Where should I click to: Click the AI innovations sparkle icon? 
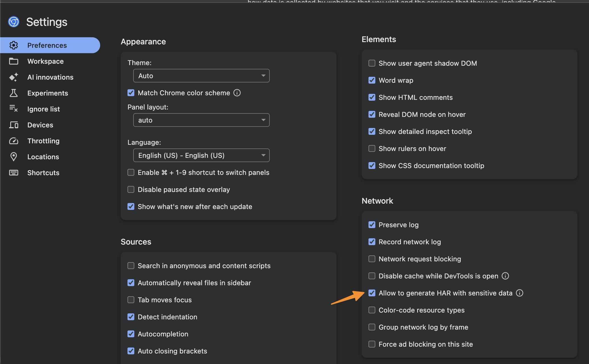[13, 77]
